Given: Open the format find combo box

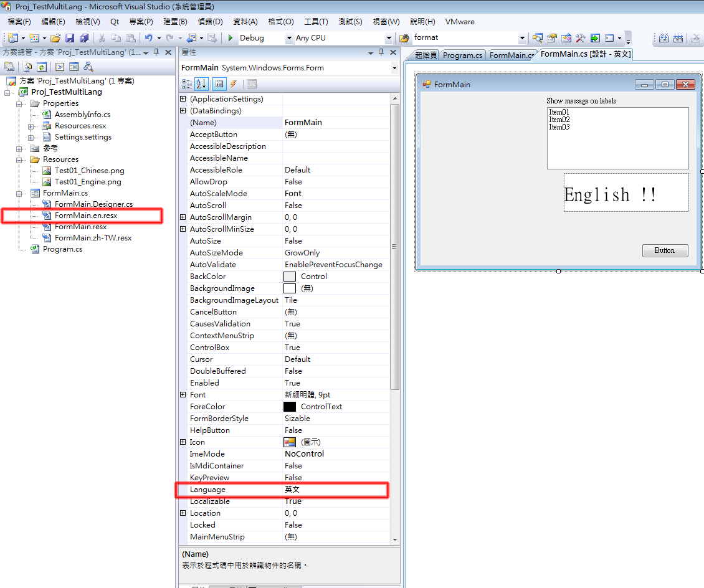Looking at the screenshot, I should 521,39.
